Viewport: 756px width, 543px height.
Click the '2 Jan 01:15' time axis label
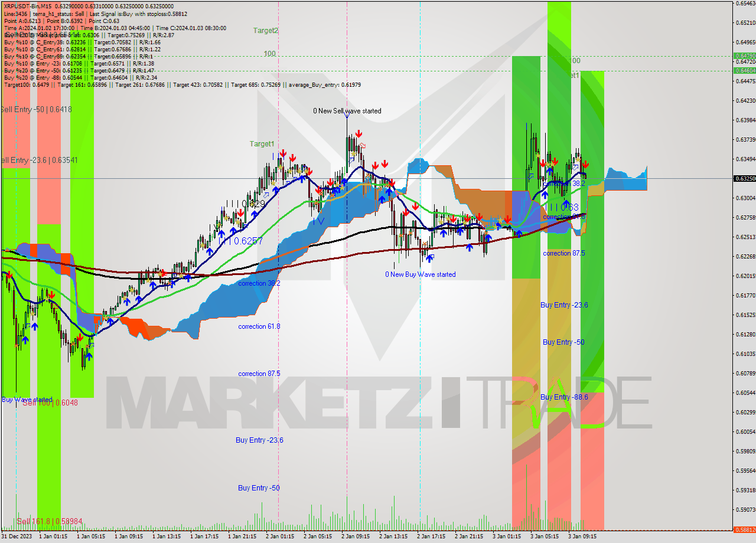(x=280, y=537)
